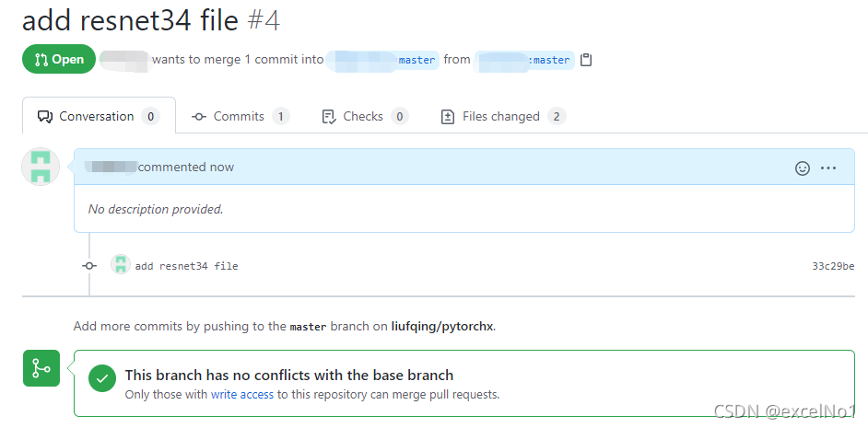868x428 pixels.
Task: Open the emoji reaction smiley icon
Action: tap(803, 168)
